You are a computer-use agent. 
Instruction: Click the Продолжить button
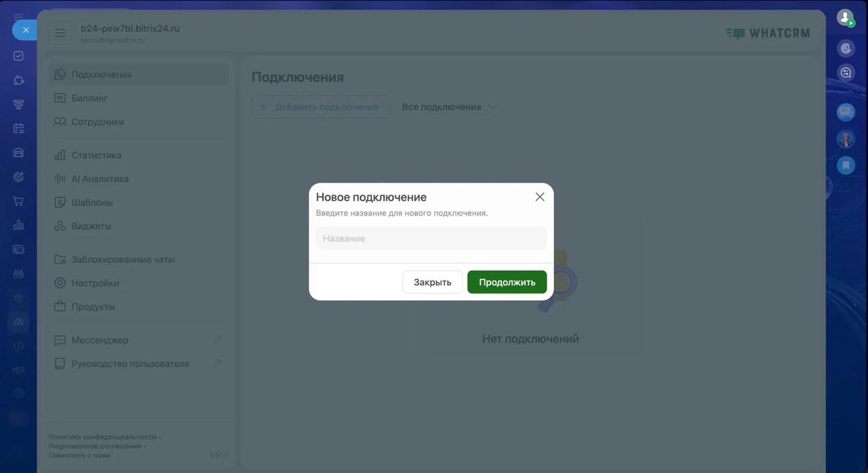[x=507, y=282]
